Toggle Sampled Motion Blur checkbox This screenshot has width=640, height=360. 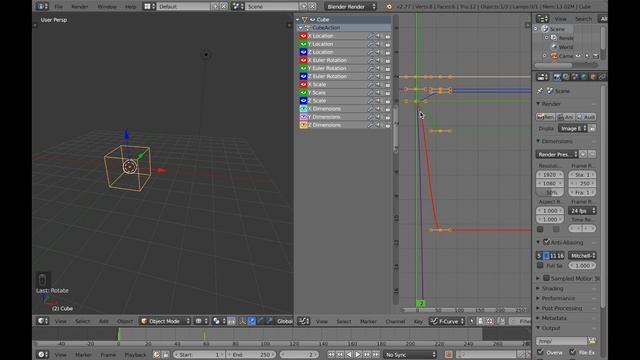click(x=546, y=278)
